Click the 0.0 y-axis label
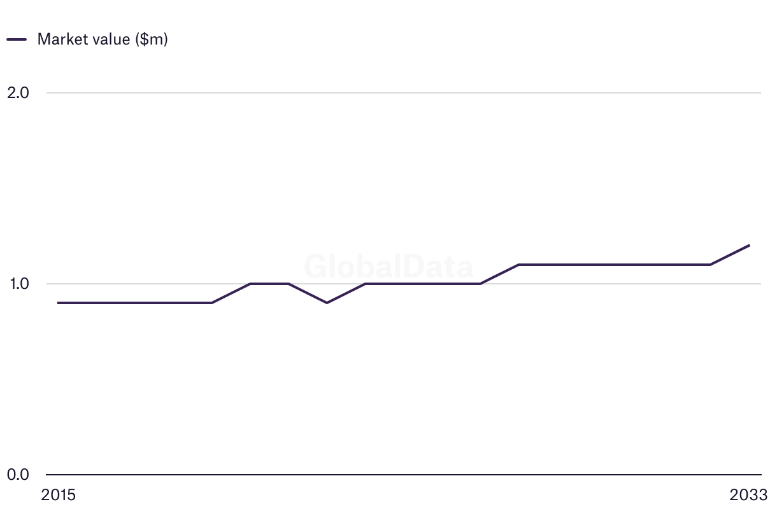 (18, 474)
